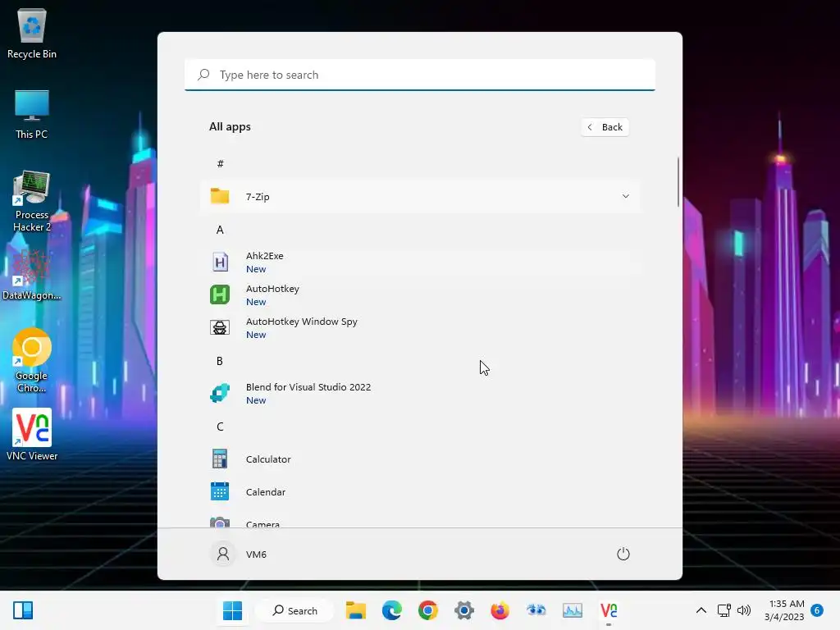Click the Windows Start button in taskbar

[232, 610]
